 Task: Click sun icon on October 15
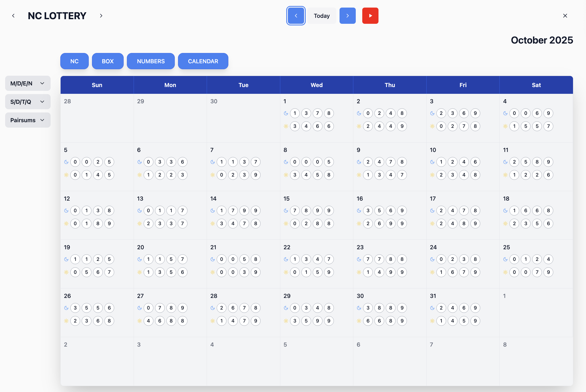(x=286, y=224)
